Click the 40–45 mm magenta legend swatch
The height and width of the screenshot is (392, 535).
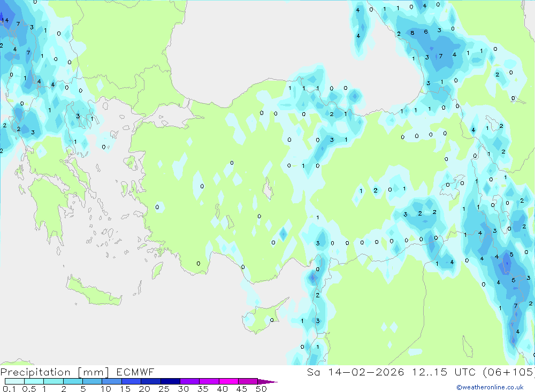point(228,381)
